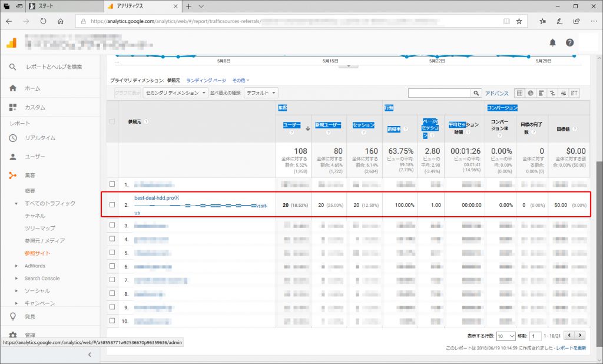Open 参照元 / メディア report

pos(45,241)
